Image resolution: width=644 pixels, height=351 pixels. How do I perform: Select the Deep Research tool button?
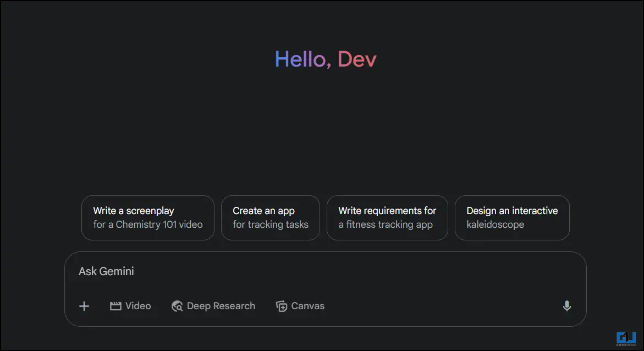[213, 306]
